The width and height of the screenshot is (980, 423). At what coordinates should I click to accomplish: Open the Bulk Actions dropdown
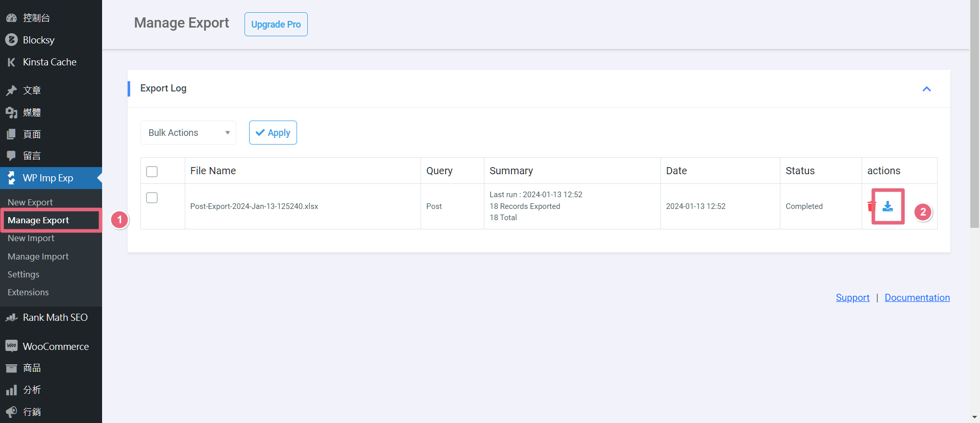tap(188, 133)
